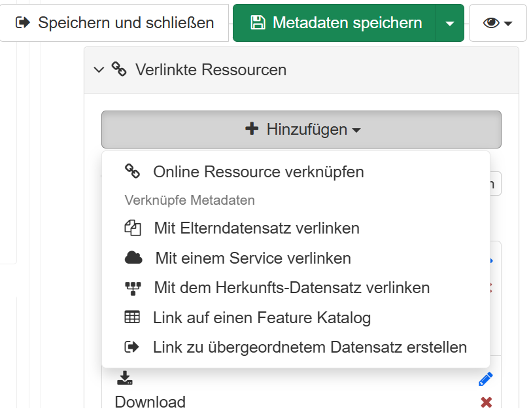Select Mit Elterndatensatz verlinken
The height and width of the screenshot is (420, 531).
pyautogui.click(x=256, y=228)
